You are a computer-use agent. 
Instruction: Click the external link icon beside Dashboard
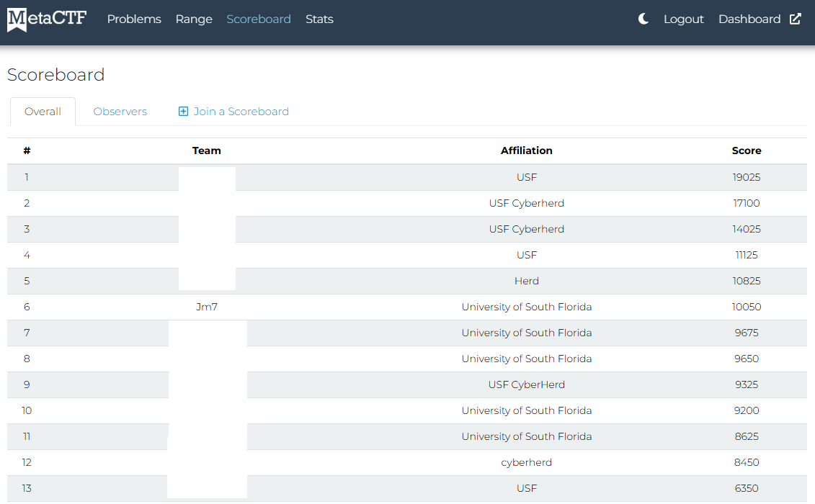pyautogui.click(x=796, y=19)
